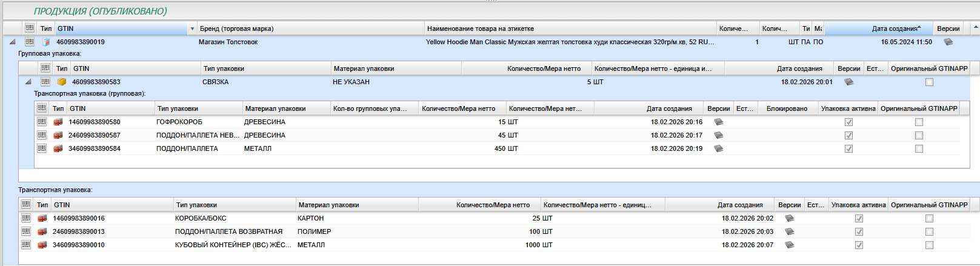Open versions icon for ПОЛИМЕР pallet row
Screen dimensions: 980x266
pyautogui.click(x=789, y=231)
